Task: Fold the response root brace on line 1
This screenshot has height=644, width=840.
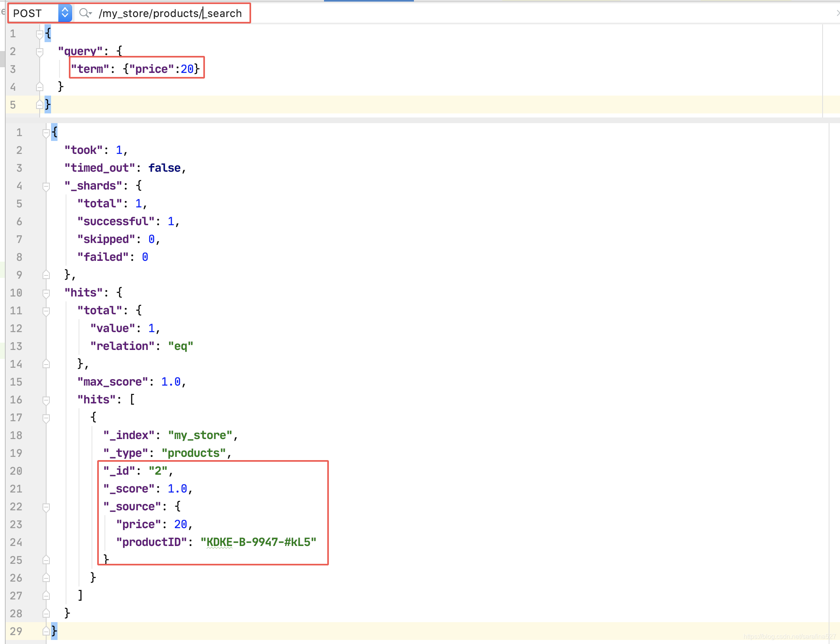Action: pyautogui.click(x=46, y=132)
